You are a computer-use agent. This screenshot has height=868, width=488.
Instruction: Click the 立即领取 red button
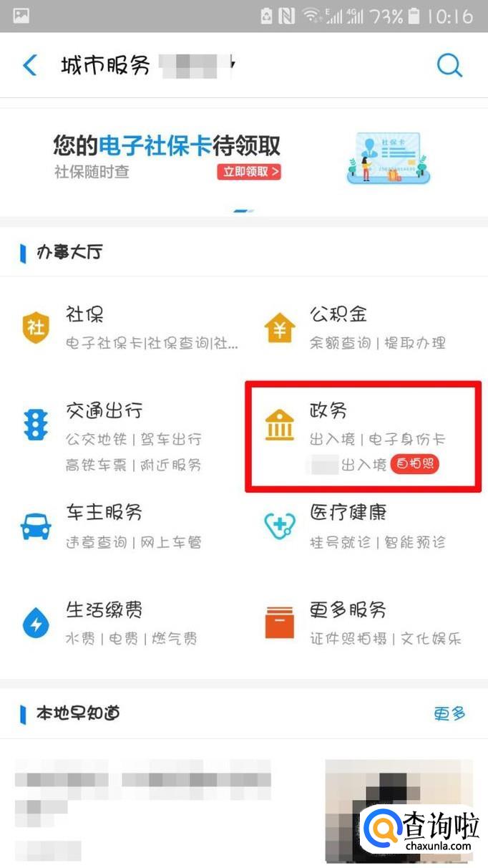[249, 172]
